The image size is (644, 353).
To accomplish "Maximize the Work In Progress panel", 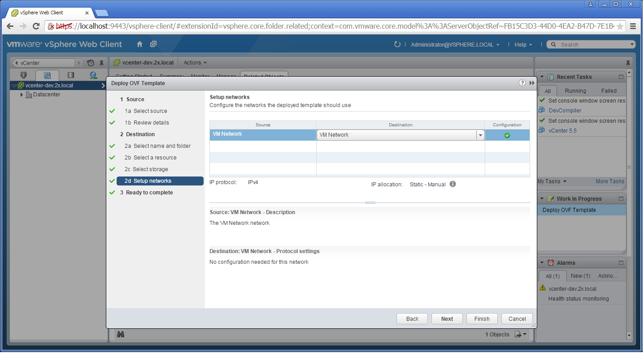I will (621, 199).
